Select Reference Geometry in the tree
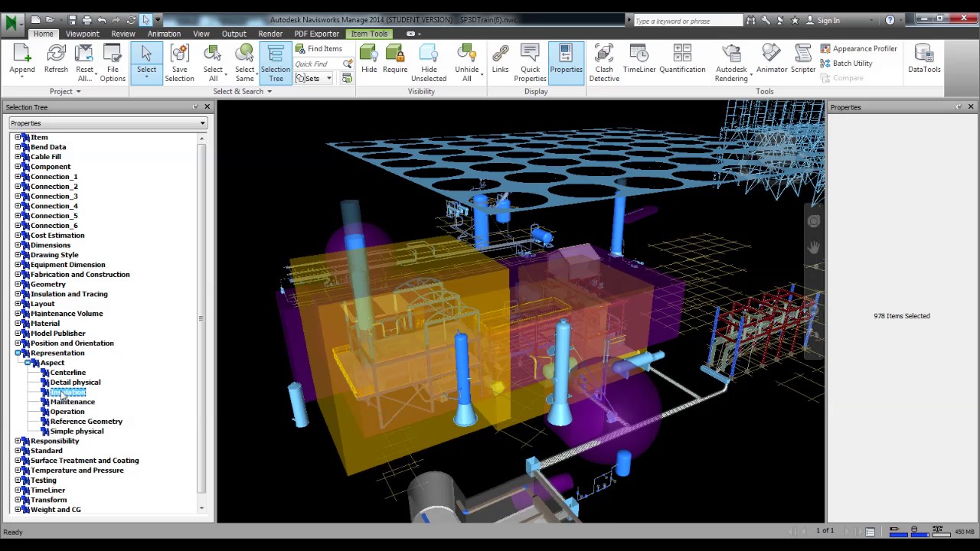 [86, 422]
